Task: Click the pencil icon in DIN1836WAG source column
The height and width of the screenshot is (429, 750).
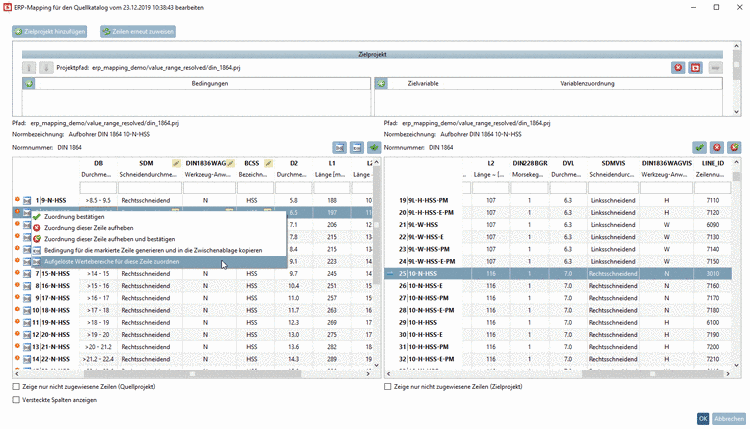Action: pos(229,162)
